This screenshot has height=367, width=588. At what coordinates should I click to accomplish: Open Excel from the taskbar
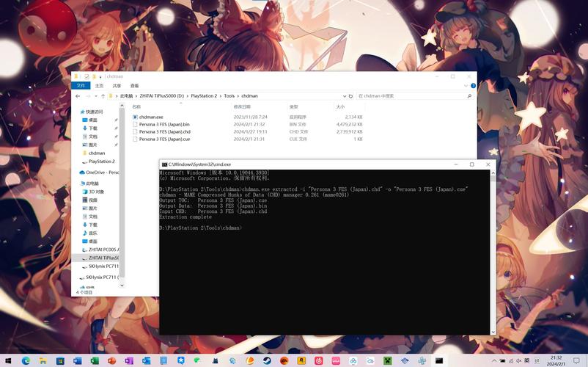[x=95, y=360]
